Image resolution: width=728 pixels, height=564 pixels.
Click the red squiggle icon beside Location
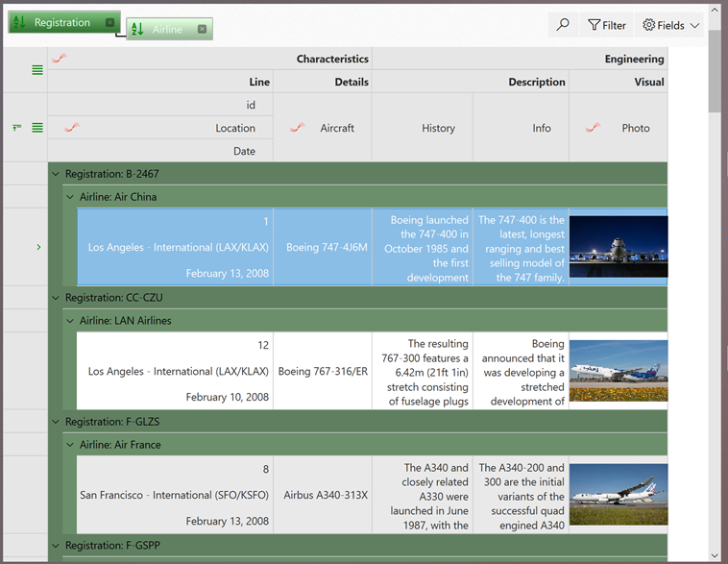(x=72, y=127)
